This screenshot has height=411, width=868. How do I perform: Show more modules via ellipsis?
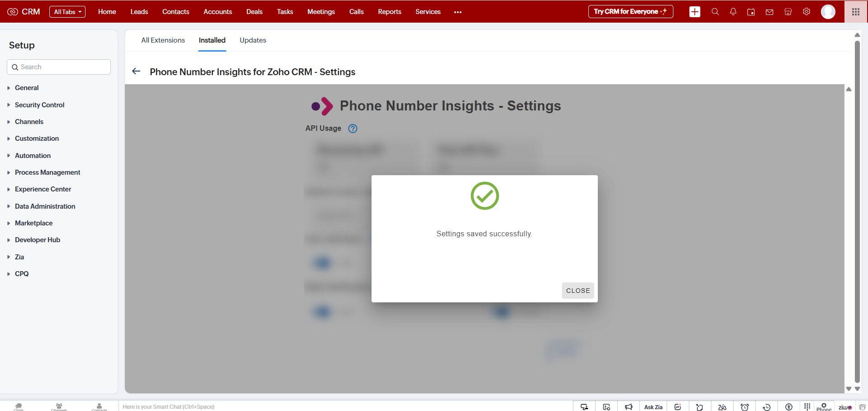point(458,12)
